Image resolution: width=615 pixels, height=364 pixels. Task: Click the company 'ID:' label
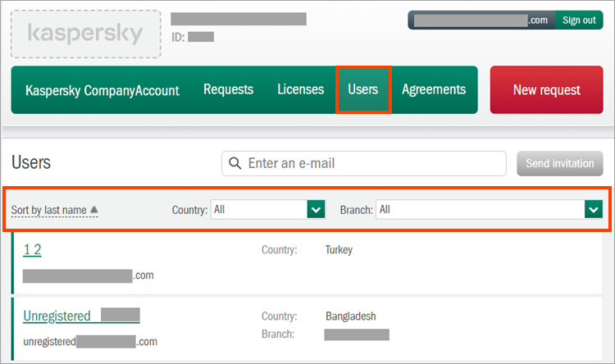pyautogui.click(x=178, y=37)
